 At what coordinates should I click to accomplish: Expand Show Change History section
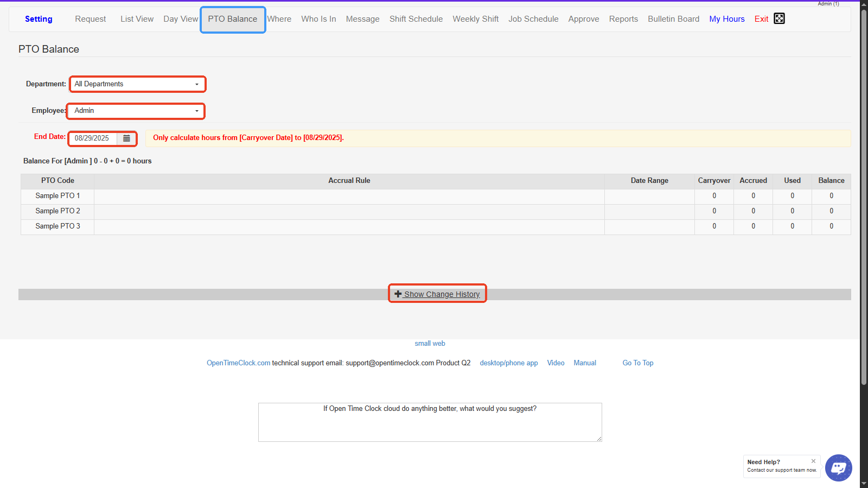437,294
